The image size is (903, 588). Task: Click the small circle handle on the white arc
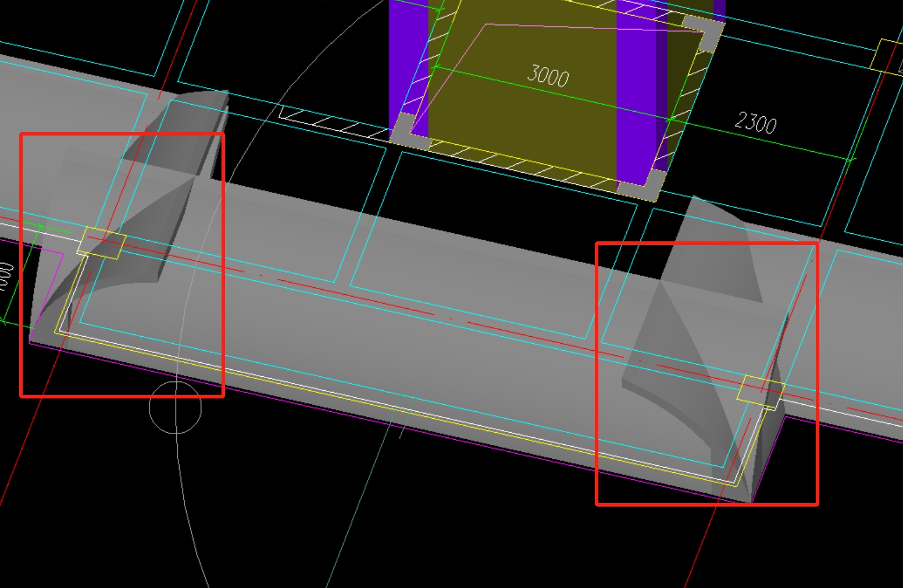(175, 407)
